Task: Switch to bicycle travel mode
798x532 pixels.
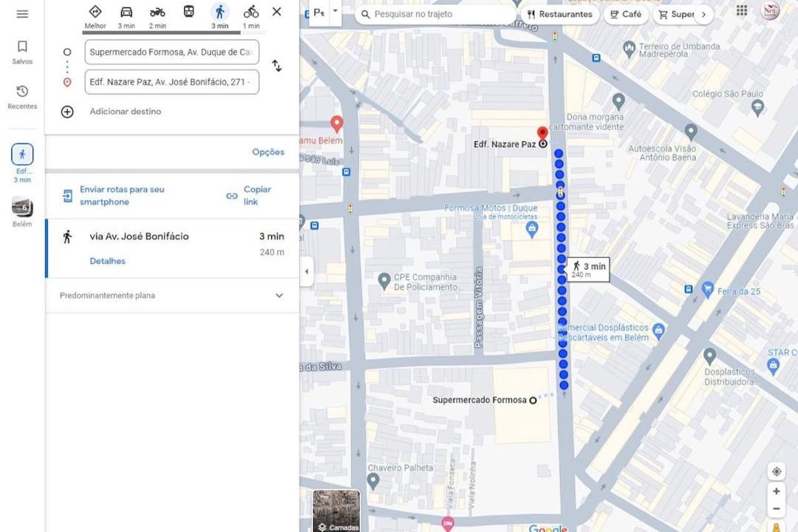Action: [x=251, y=17]
